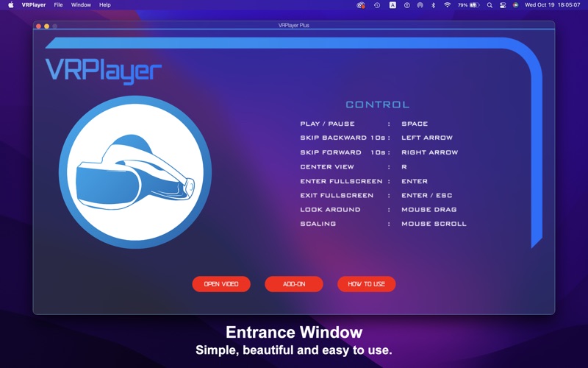Viewport: 588px width, 368px height.
Task: Click the date and time clock
Action: (553, 5)
